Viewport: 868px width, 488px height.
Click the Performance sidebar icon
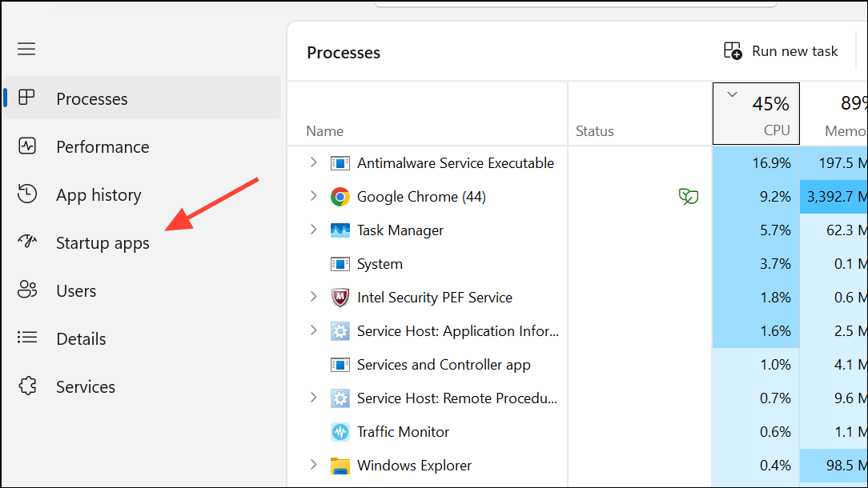pyautogui.click(x=26, y=146)
